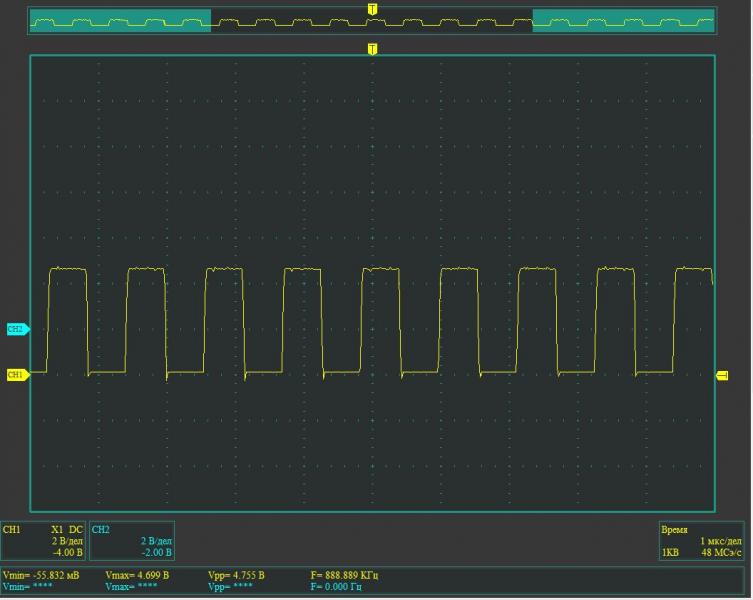The height and width of the screenshot is (600, 753).
Task: Click the right shaded region of waveform overview
Action: 624,21
